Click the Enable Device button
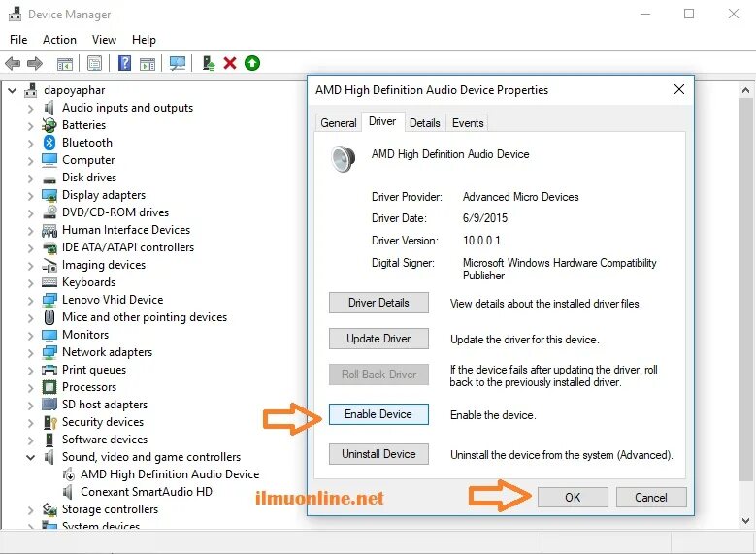 [378, 414]
